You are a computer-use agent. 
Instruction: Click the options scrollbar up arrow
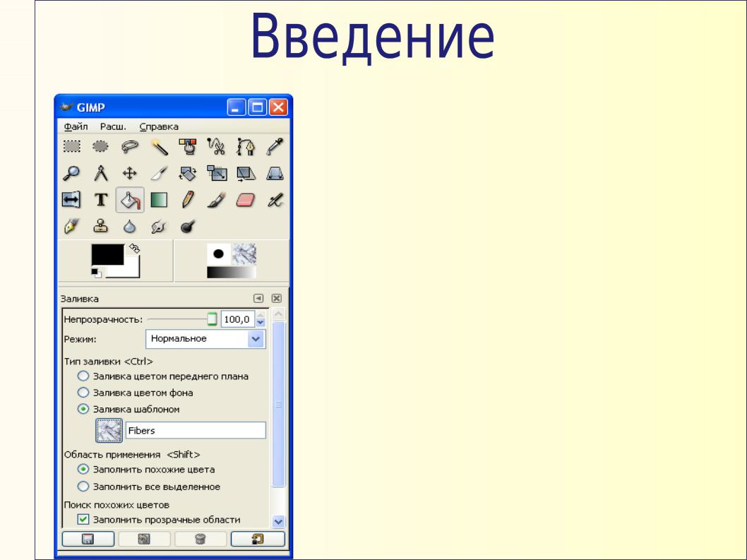(279, 314)
